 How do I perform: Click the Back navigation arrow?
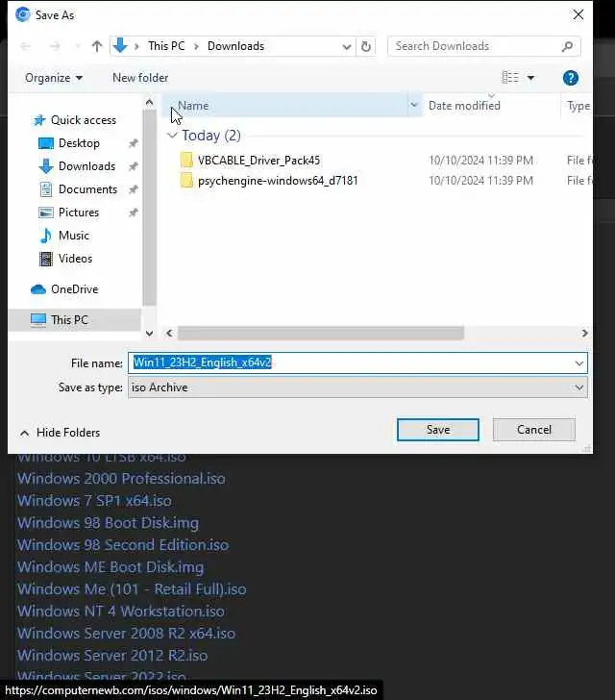click(x=26, y=46)
